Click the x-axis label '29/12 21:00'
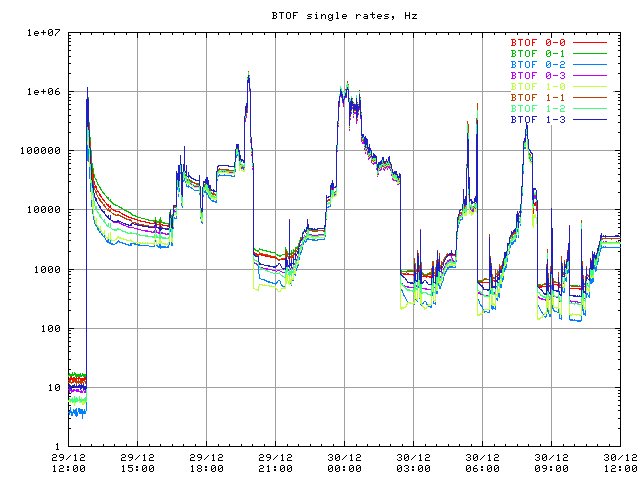The width and height of the screenshot is (640, 480). coord(276,463)
